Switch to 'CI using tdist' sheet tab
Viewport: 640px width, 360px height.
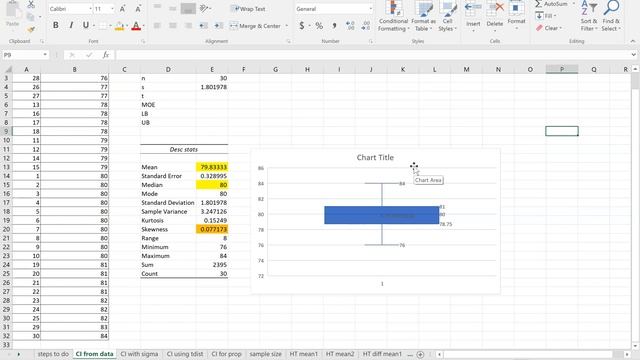pyautogui.click(x=185, y=354)
